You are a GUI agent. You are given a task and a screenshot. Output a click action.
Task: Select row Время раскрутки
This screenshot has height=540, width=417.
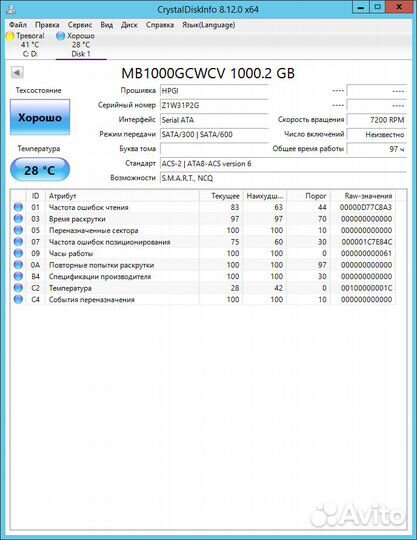point(204,219)
